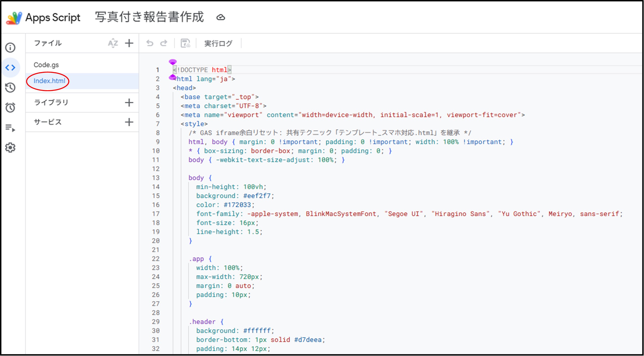Open Project Settings gear icon
Viewport: 644px width, 356px height.
[x=10, y=148]
